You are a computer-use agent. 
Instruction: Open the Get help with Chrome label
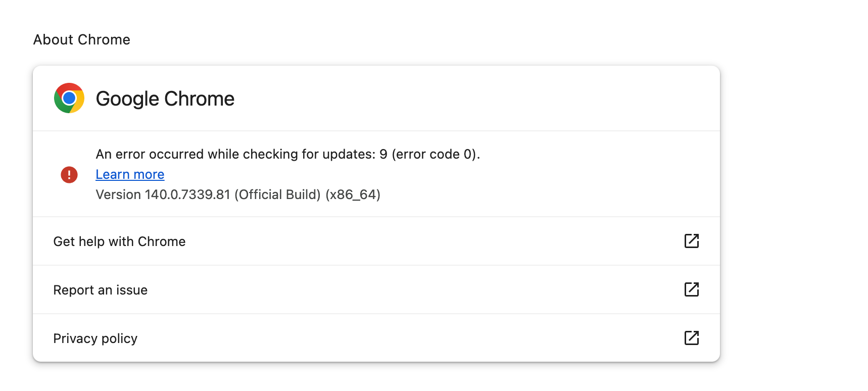(x=119, y=241)
